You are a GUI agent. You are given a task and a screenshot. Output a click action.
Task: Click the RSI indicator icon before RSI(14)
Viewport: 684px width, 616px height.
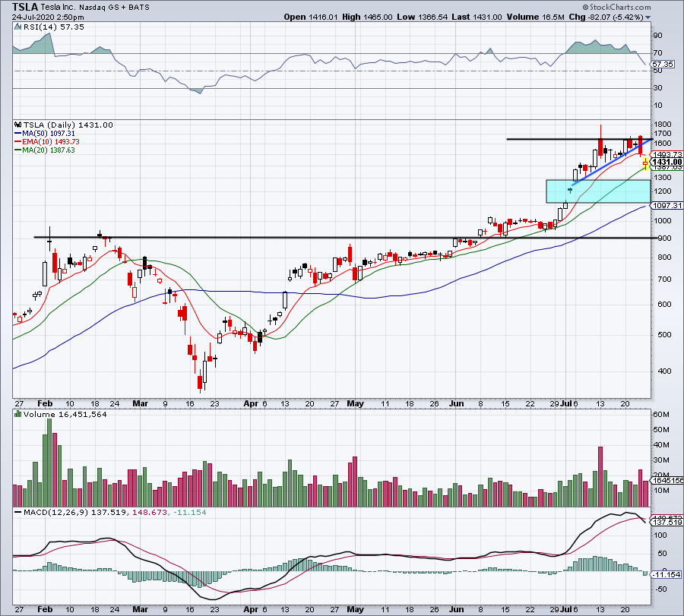pyautogui.click(x=17, y=27)
